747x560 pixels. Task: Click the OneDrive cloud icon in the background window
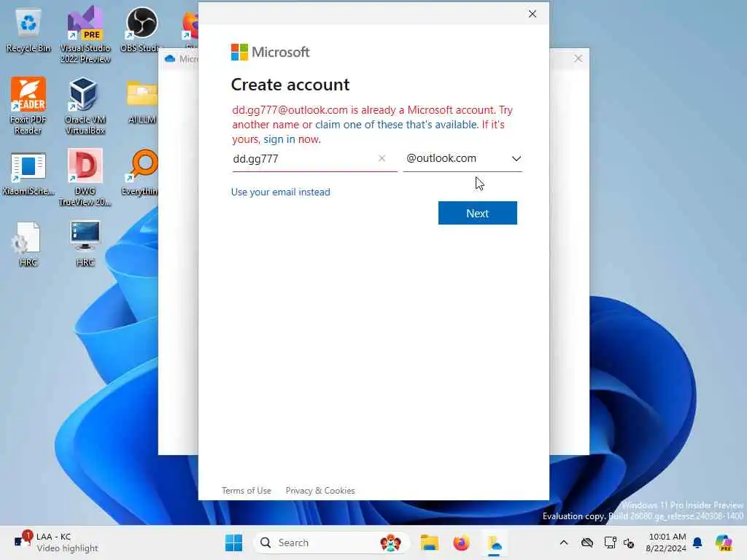pos(170,58)
